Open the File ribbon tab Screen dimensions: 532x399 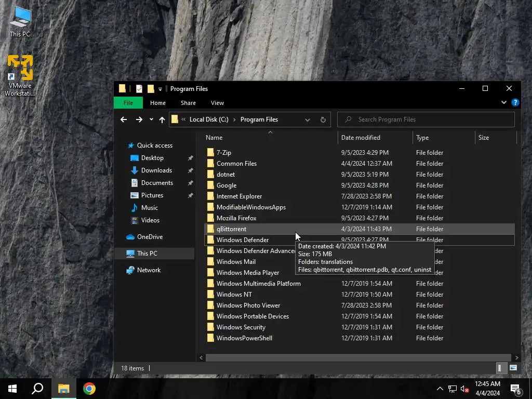[128, 103]
